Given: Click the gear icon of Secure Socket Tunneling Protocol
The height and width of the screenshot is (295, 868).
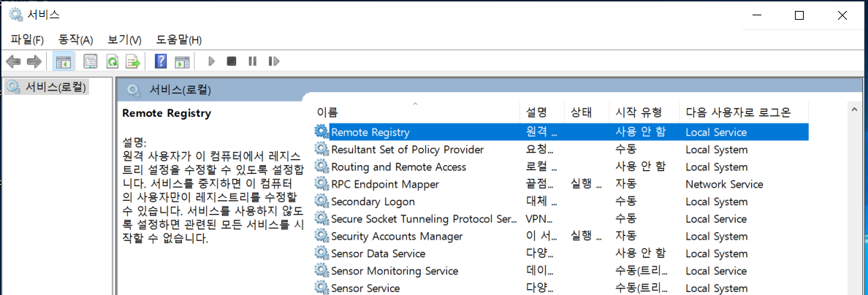Looking at the screenshot, I should point(321,218).
